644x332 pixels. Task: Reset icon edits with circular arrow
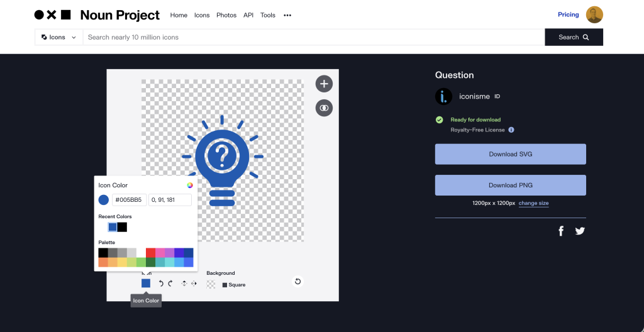[297, 282]
